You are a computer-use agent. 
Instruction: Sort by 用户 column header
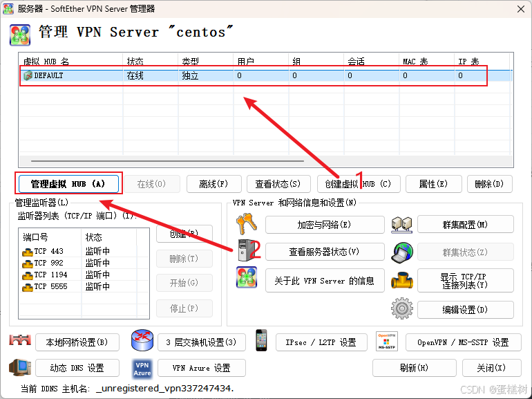(261, 61)
